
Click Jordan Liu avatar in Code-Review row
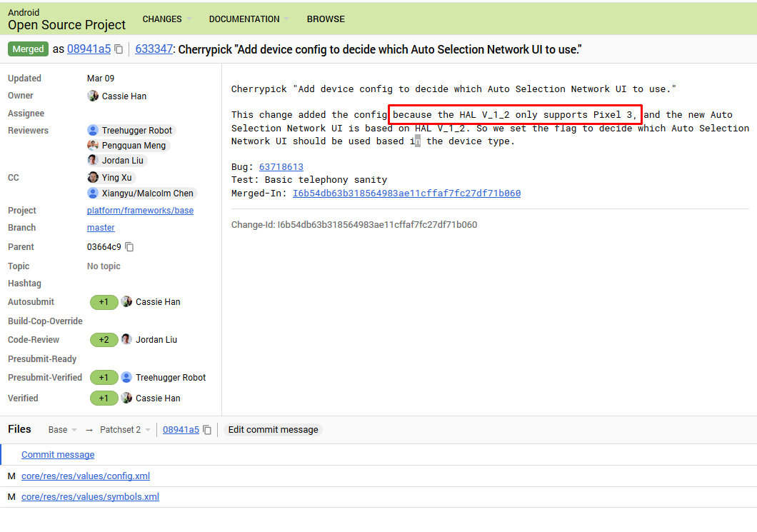(x=126, y=339)
